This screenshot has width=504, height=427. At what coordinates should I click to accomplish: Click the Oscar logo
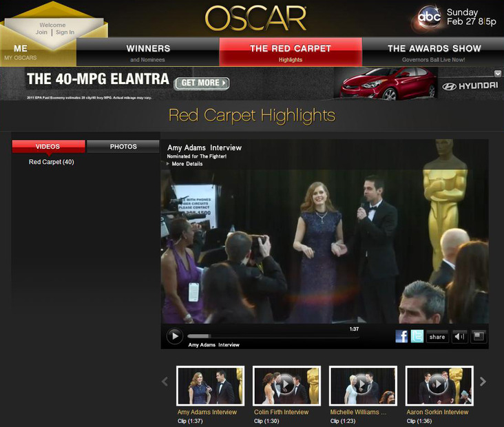tap(256, 19)
